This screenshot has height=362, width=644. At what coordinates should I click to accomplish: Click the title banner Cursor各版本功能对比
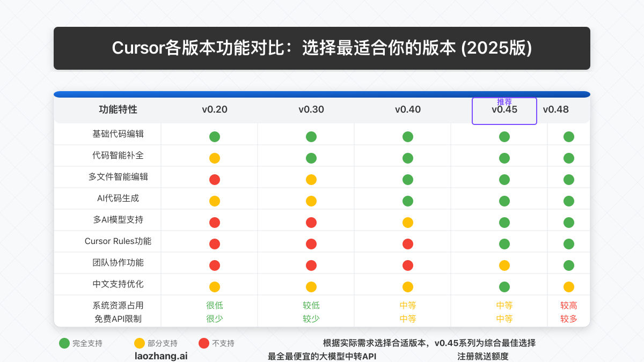click(322, 48)
